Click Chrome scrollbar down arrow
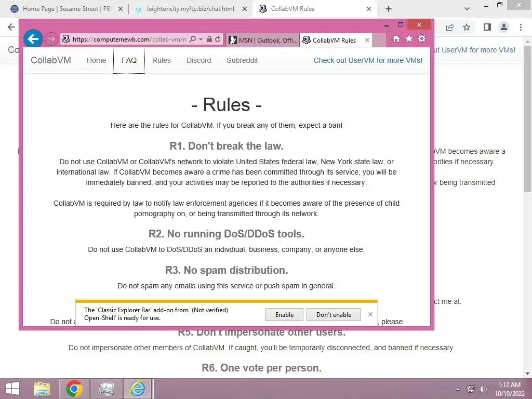Screen dimensions: 532x399 528,374
